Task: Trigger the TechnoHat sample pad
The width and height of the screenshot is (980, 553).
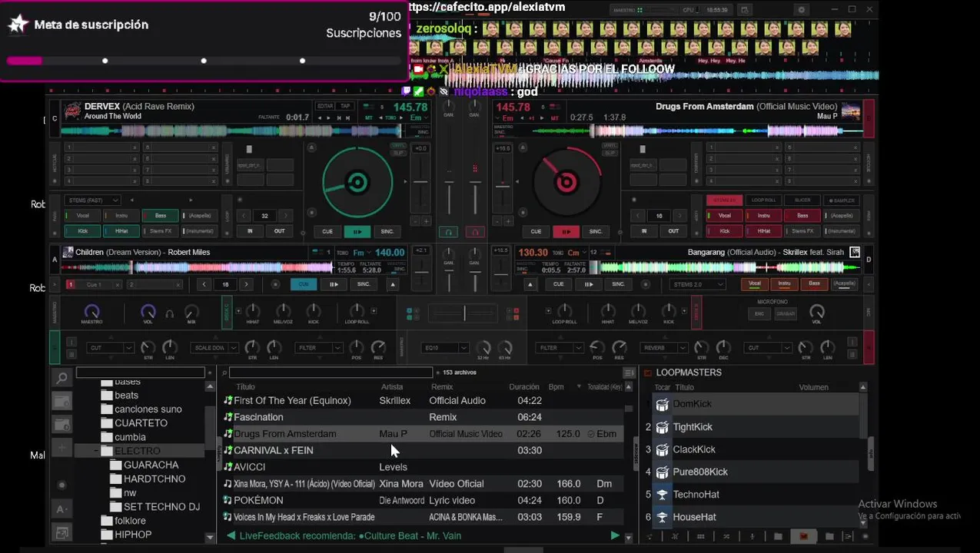Action: [662, 495]
